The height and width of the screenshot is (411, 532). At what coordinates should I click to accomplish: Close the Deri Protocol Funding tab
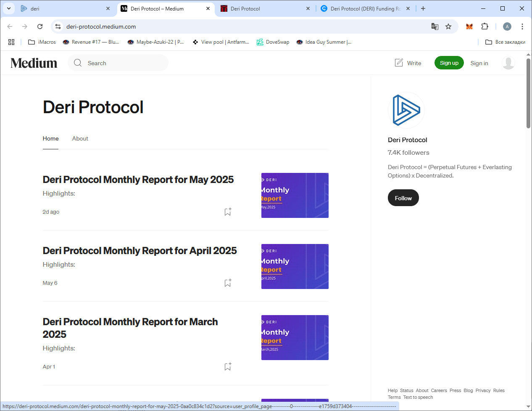[x=408, y=8]
